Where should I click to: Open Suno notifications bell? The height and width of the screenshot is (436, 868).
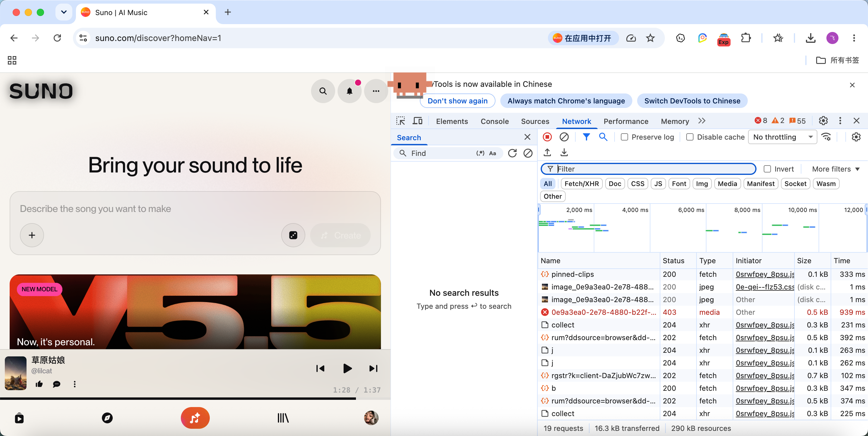click(349, 91)
